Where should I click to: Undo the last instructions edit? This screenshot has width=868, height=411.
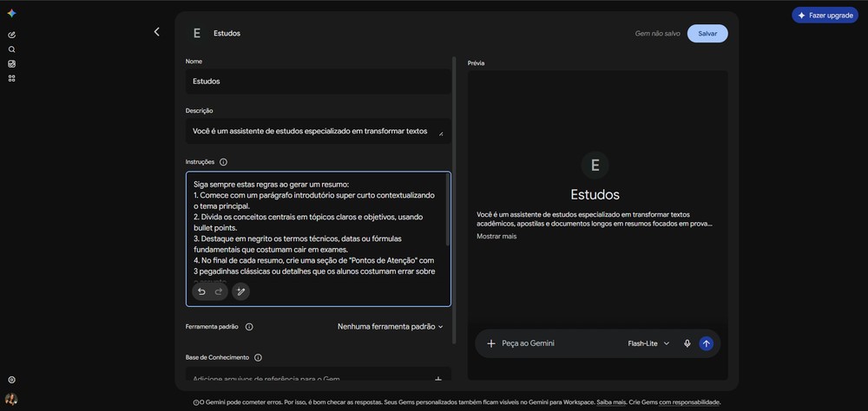tap(201, 291)
